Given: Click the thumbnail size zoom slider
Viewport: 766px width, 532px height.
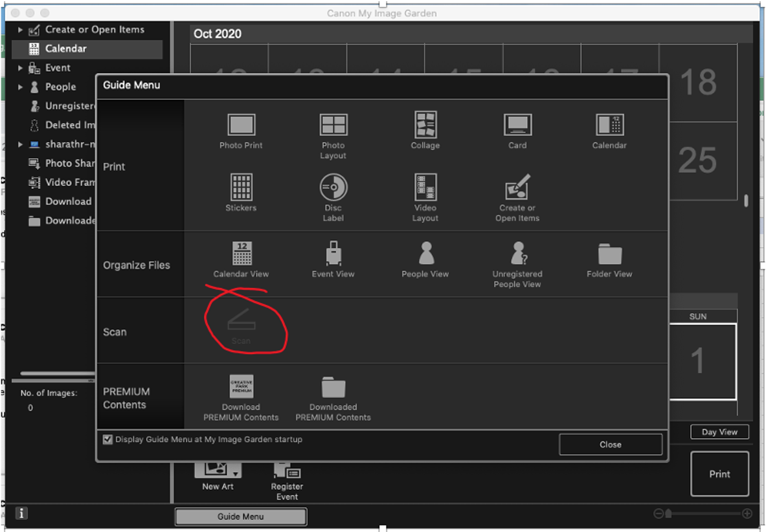Looking at the screenshot, I should [703, 514].
